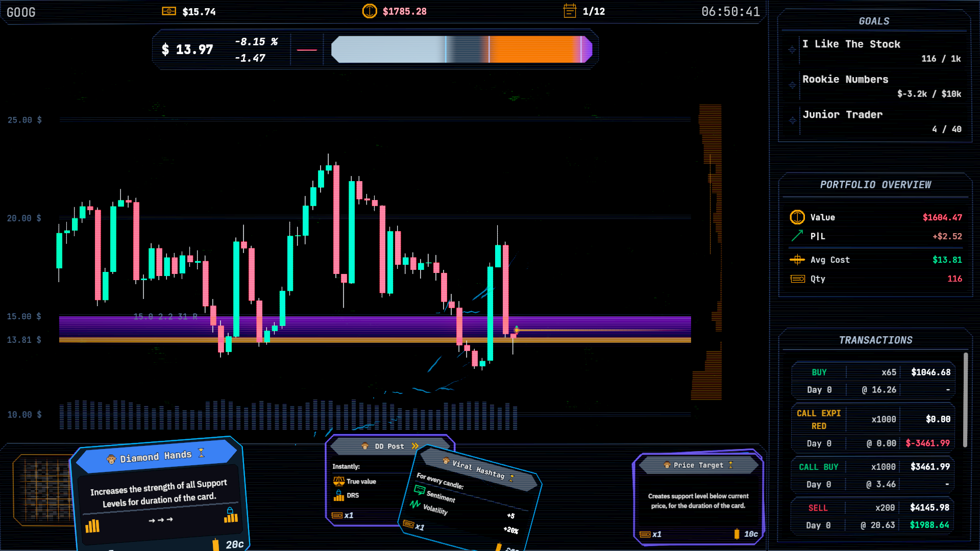
Task: Click the 10c cost icon on Price Target card
Action: pos(737,534)
